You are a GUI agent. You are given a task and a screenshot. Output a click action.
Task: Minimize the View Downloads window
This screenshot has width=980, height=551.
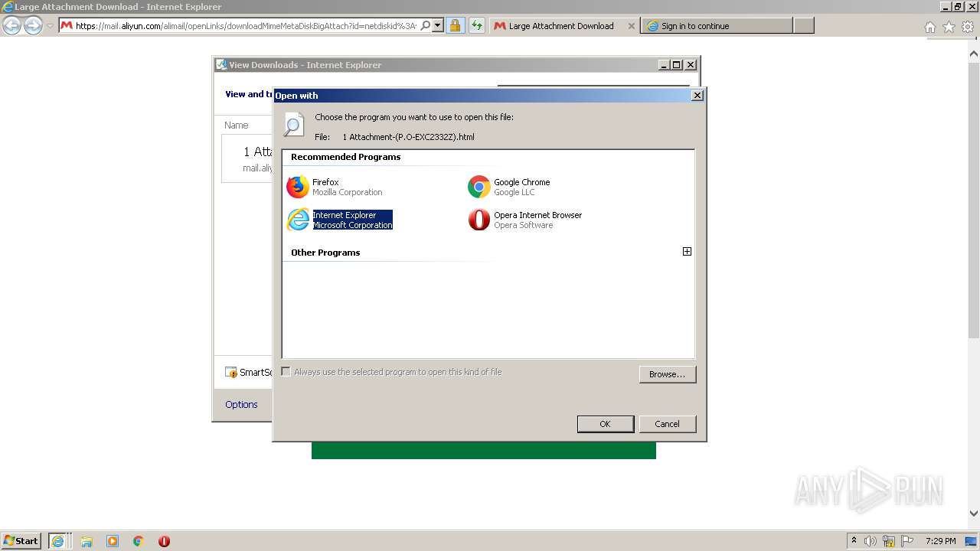coord(664,65)
